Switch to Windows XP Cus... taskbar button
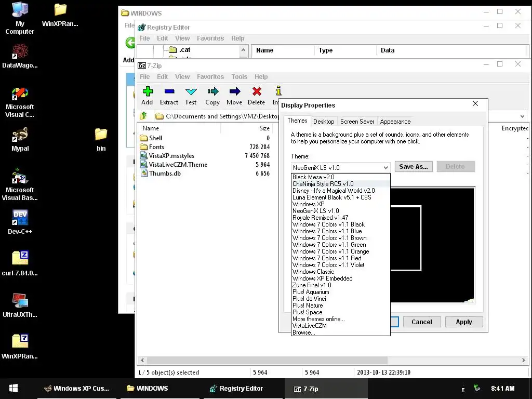The width and height of the screenshot is (532, 399). 77,389
